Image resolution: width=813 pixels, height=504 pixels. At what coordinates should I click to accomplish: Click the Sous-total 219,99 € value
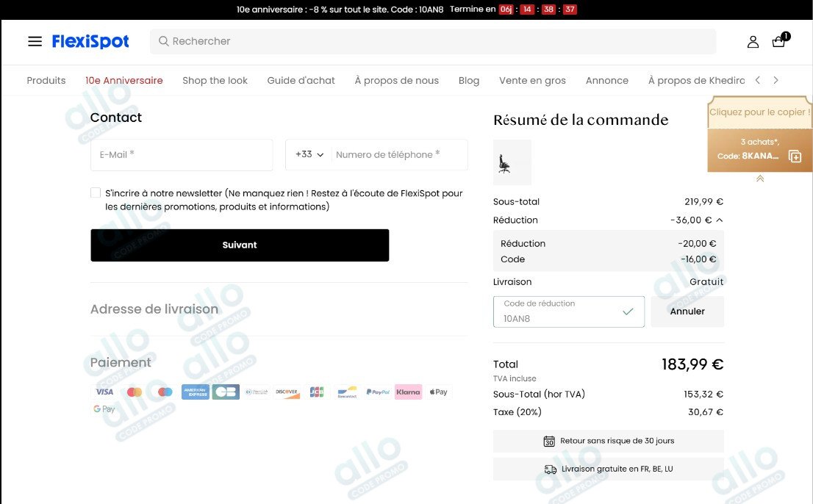[703, 201]
